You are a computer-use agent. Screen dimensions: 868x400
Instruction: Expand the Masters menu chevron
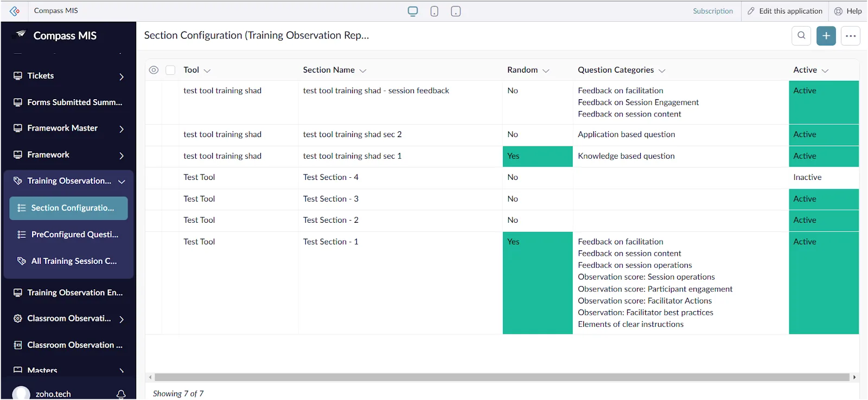122,371
